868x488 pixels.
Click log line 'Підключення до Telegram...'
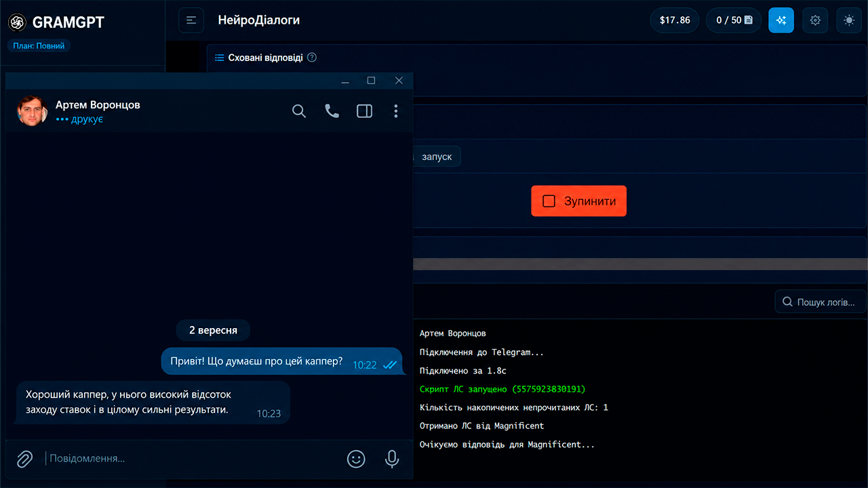coord(481,352)
